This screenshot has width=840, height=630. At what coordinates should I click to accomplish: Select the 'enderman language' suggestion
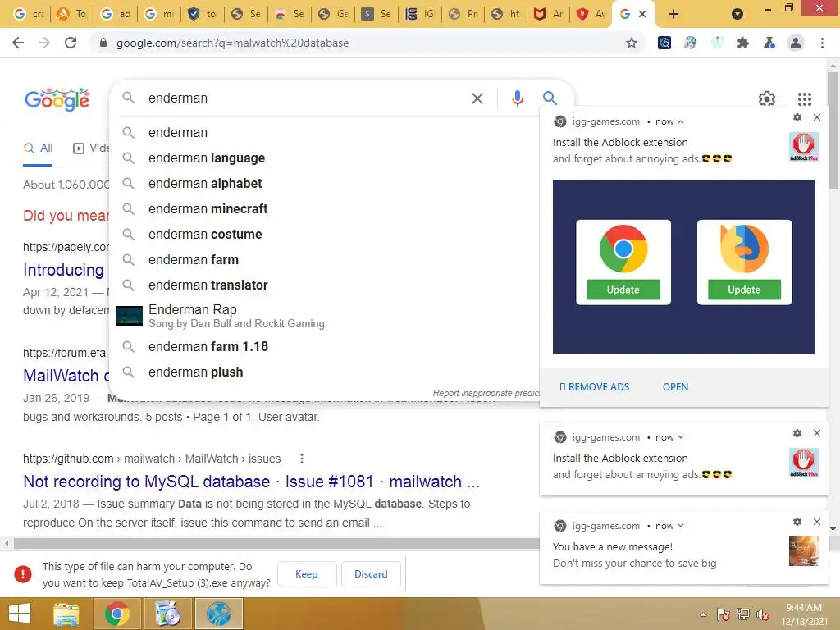pos(325,158)
